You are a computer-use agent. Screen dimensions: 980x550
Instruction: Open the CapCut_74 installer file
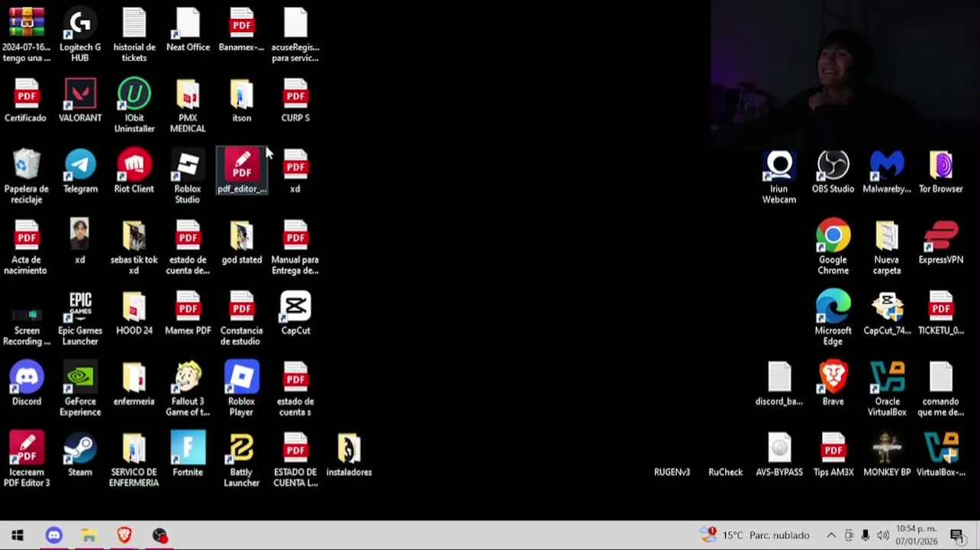[x=887, y=314]
